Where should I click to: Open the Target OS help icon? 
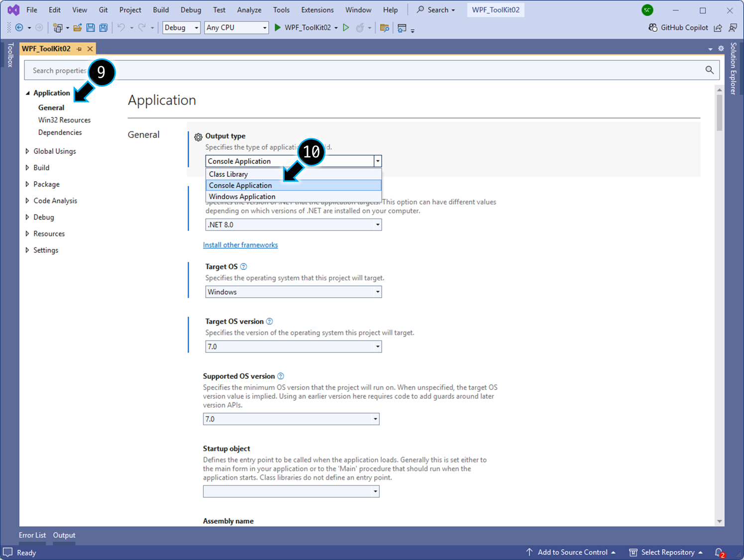[243, 267]
